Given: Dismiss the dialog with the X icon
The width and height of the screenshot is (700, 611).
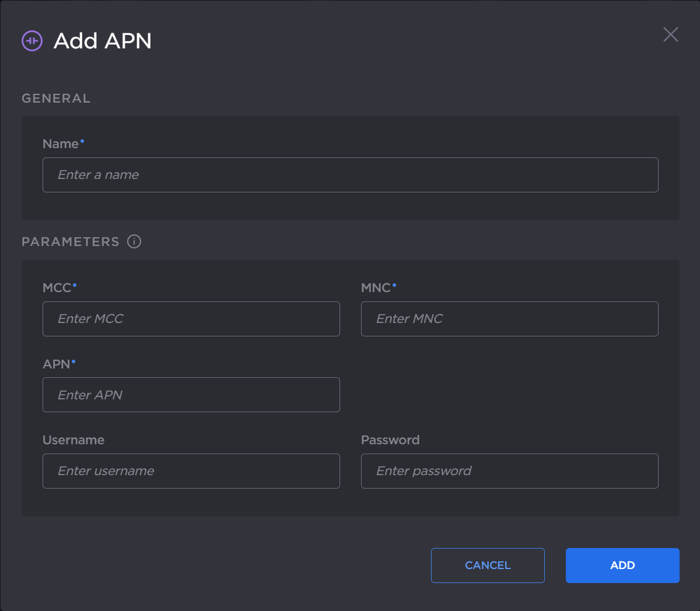Looking at the screenshot, I should pos(670,35).
